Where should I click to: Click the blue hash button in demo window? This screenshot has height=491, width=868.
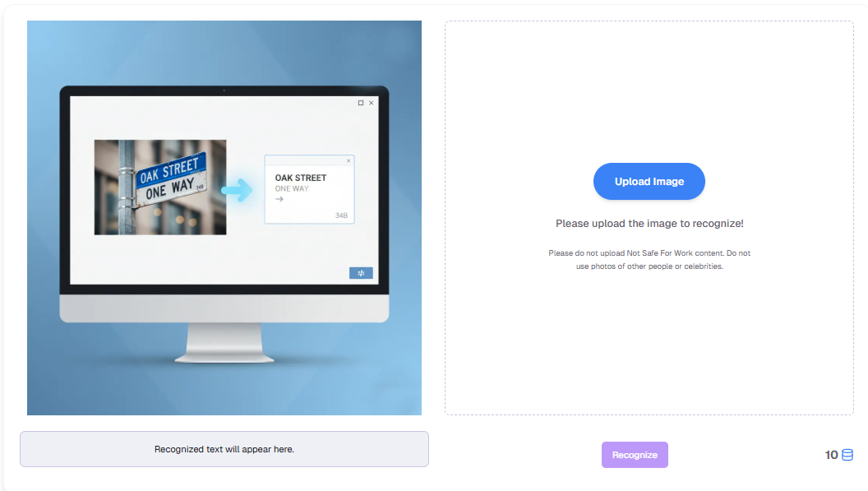point(361,273)
